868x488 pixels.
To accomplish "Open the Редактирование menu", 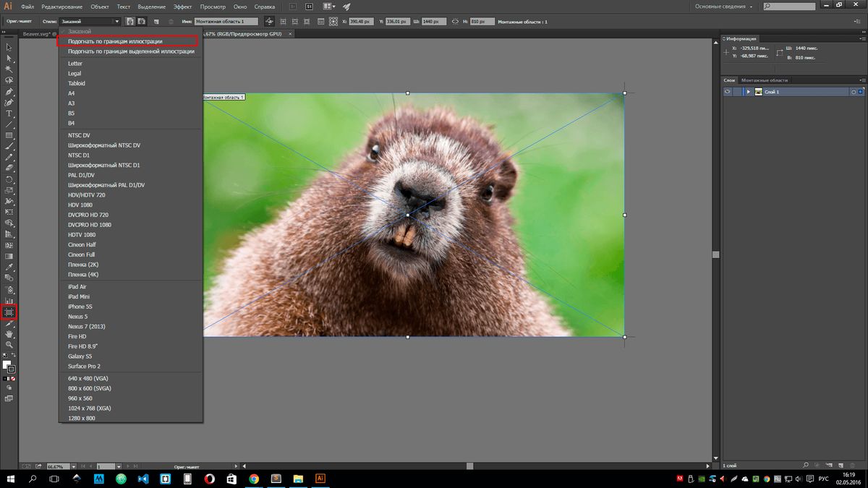I will (x=61, y=7).
